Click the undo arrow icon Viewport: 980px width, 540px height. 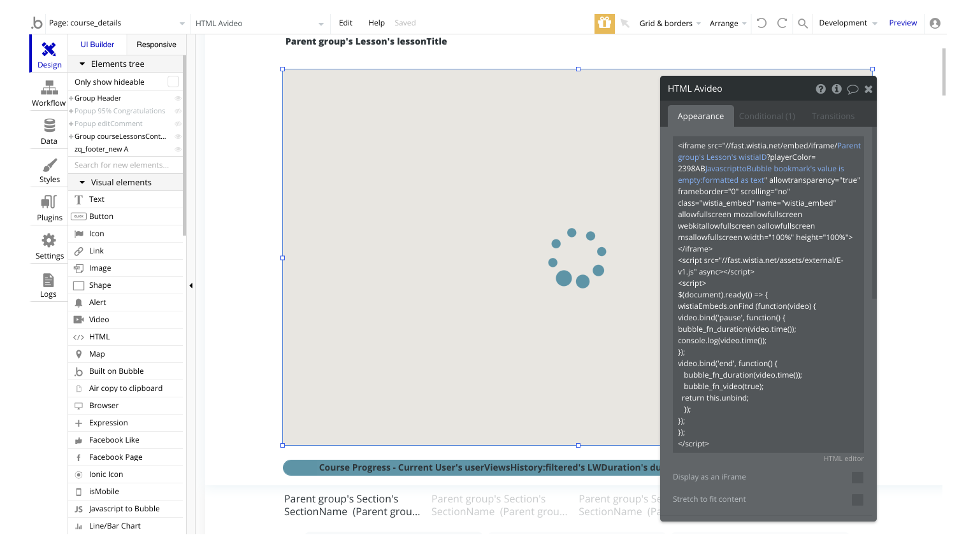click(x=761, y=23)
